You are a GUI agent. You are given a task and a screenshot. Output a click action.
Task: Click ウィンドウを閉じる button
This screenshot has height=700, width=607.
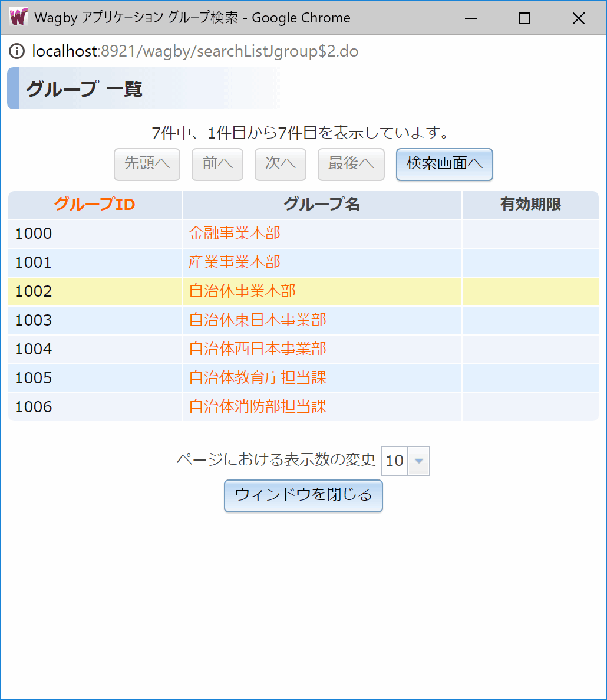[x=303, y=495]
